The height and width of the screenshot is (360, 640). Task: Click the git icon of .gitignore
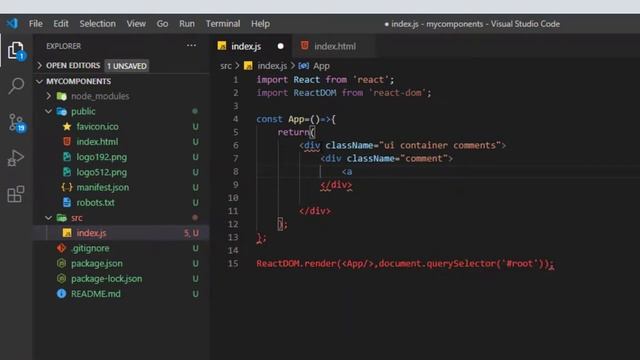pos(61,248)
